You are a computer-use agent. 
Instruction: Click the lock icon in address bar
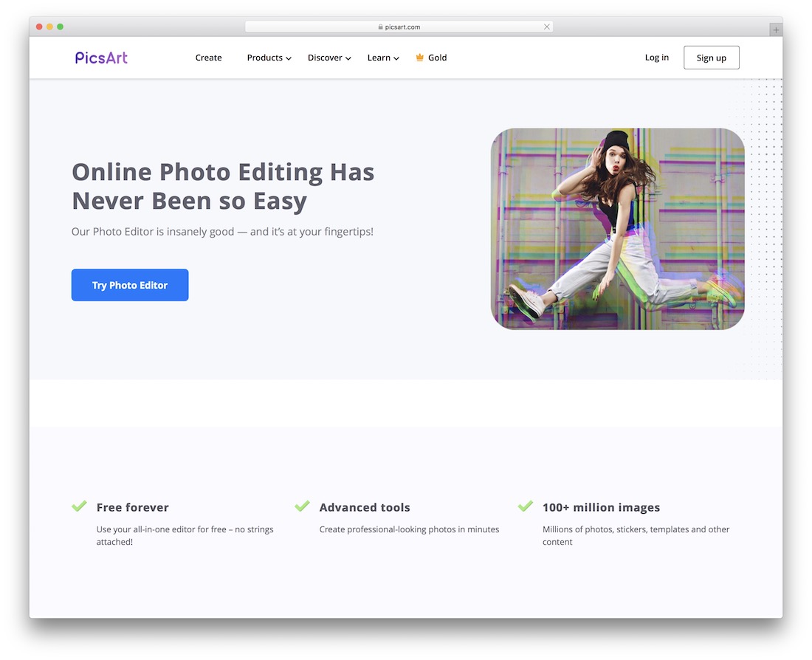click(381, 27)
